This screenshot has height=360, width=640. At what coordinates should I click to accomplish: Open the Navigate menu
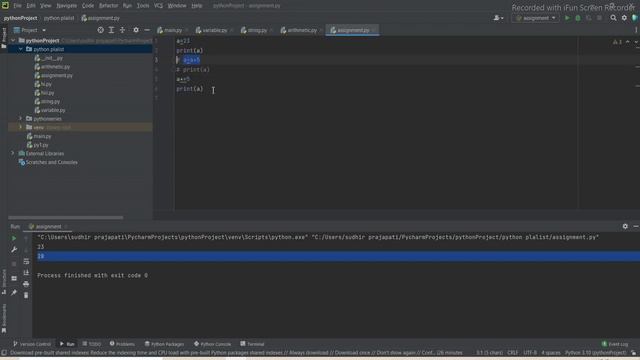(67, 6)
